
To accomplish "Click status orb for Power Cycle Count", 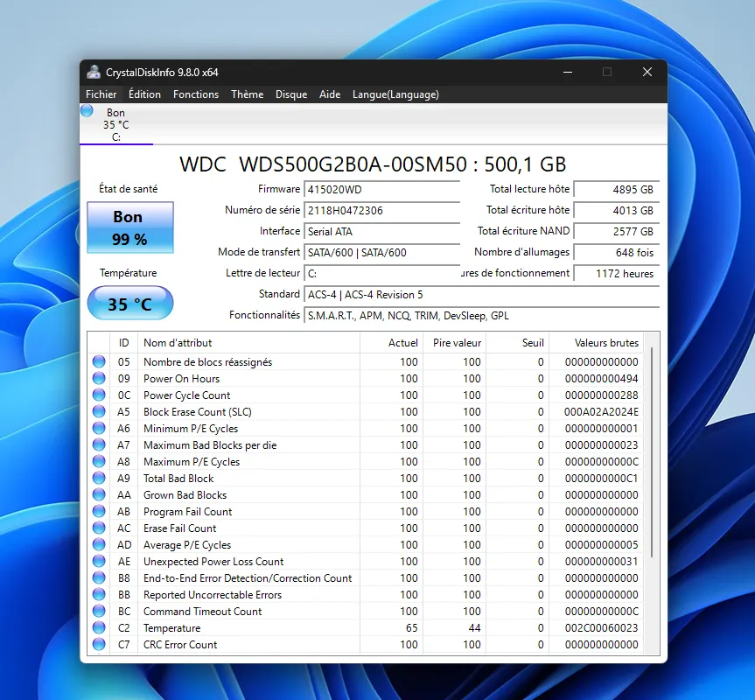I will 99,395.
